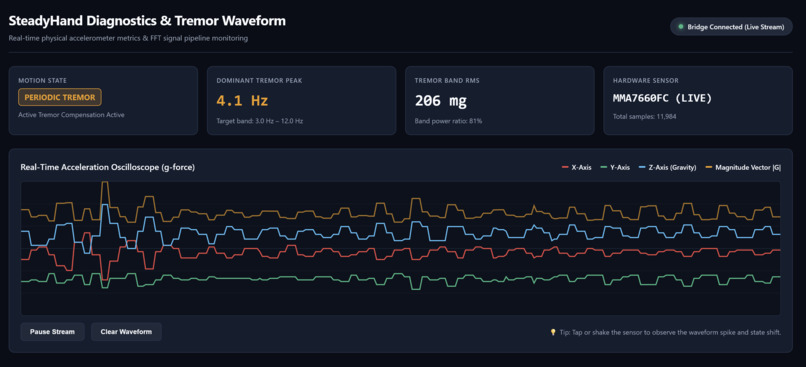This screenshot has width=806, height=367.
Task: Click the SteadyHand Diagnostics & Tremor Waveform title
Action: click(x=147, y=21)
